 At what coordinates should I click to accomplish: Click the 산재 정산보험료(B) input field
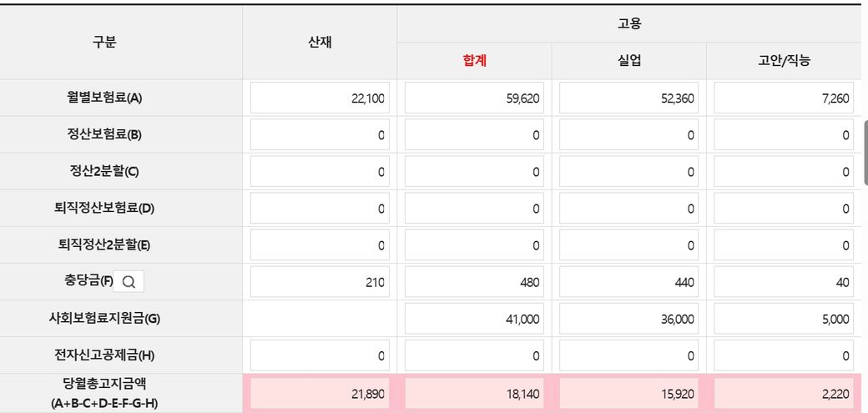coord(320,135)
